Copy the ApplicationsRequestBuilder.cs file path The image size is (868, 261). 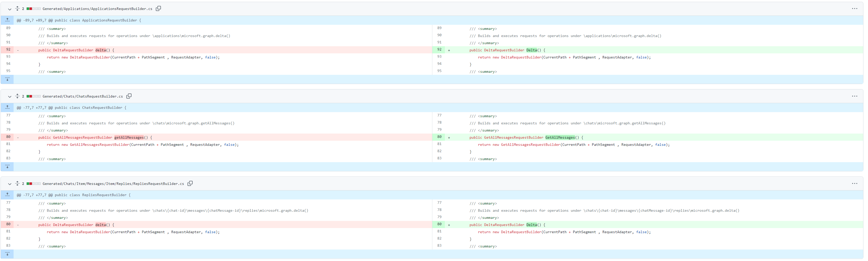(158, 8)
